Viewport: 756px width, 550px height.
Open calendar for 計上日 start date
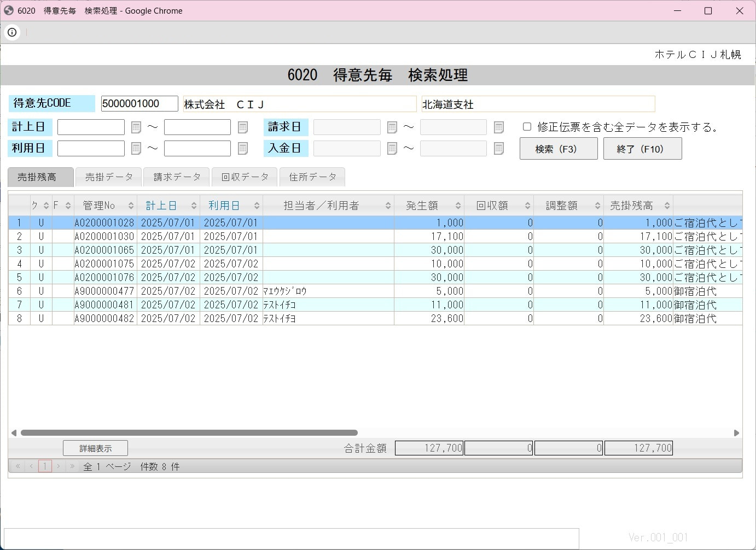click(136, 127)
